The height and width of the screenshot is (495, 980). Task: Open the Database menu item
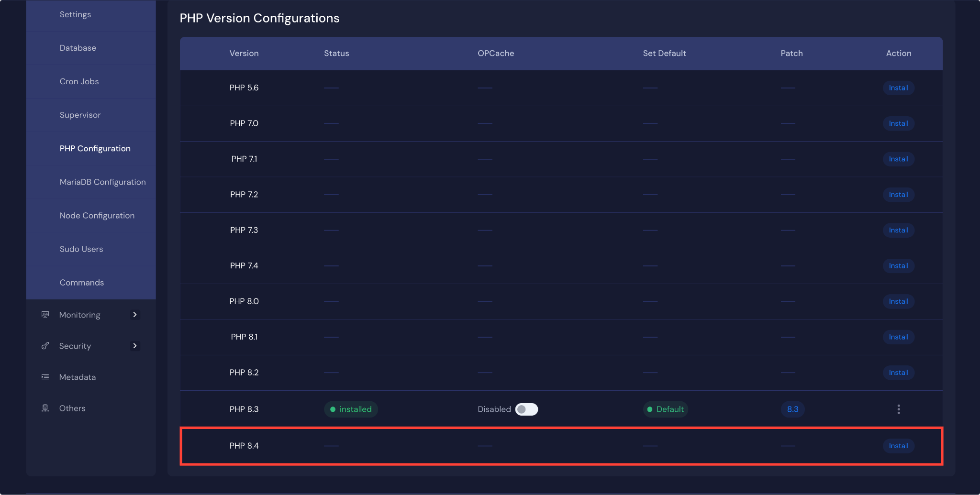(78, 48)
